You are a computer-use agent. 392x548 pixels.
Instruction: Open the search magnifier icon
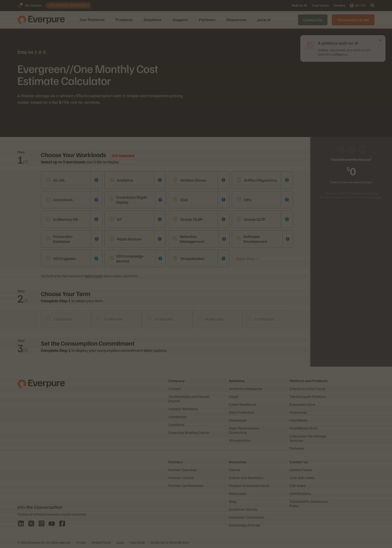tap(372, 5)
